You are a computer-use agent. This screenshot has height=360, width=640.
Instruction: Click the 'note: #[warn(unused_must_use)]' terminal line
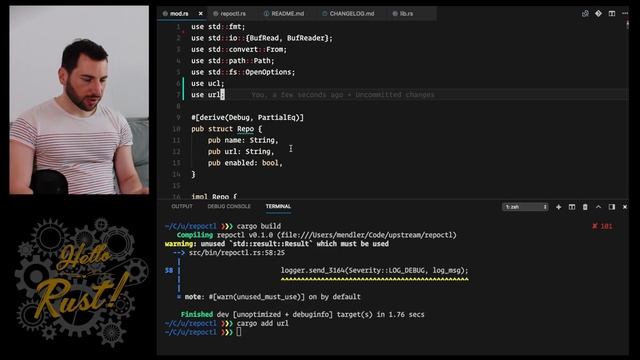(272, 297)
